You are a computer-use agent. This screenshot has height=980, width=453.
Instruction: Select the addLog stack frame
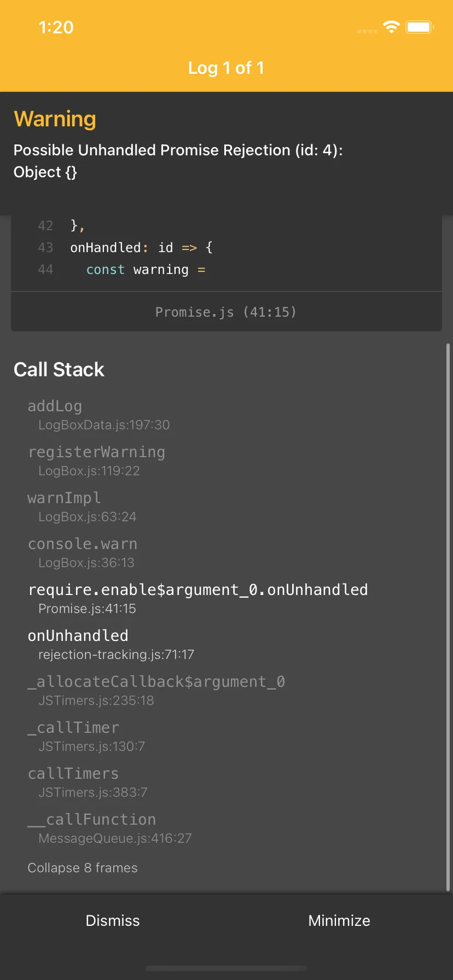(98, 415)
